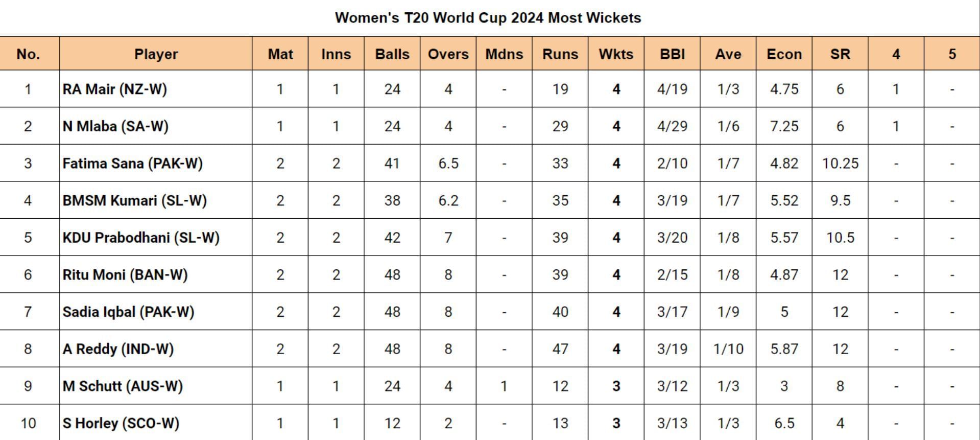Click BMSM Kumari (SL-W) name
Image resolution: width=980 pixels, height=440 pixels.
coord(135,200)
